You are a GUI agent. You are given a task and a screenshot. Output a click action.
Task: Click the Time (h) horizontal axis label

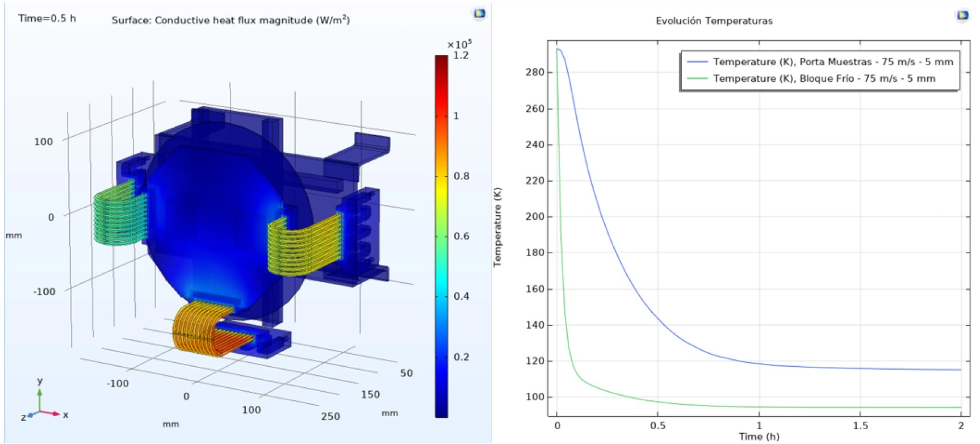tap(759, 436)
